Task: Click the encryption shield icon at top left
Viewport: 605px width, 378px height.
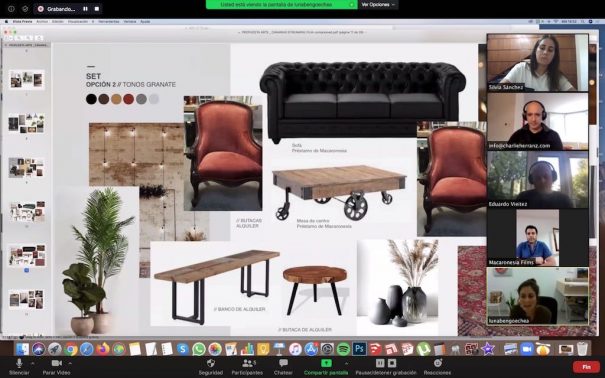Action: click(25, 8)
